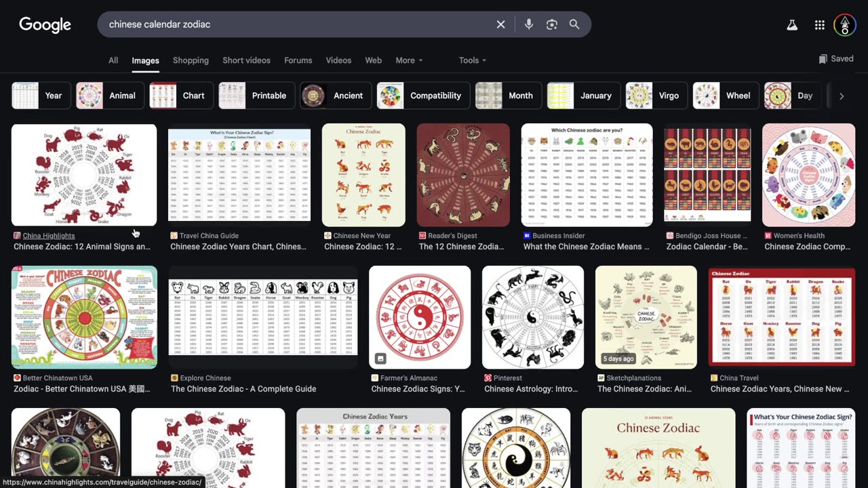Open the Chinese Zodiac Years table thumbnail
Screen dimensions: 868x488
(x=374, y=448)
